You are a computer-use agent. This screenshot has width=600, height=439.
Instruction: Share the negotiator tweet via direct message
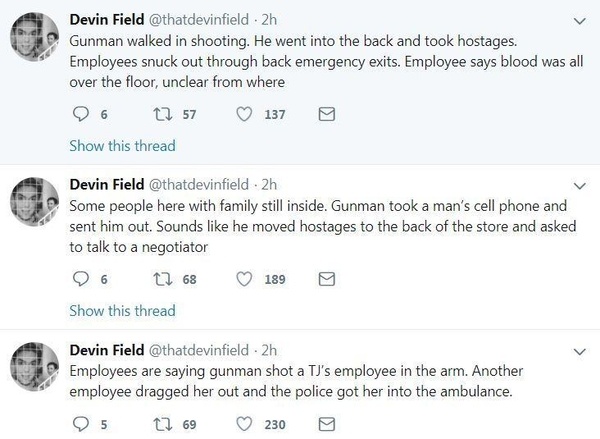point(325,279)
